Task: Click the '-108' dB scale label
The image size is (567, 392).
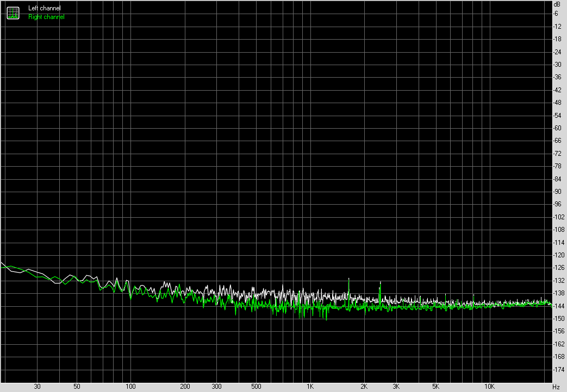Action: click(559, 230)
